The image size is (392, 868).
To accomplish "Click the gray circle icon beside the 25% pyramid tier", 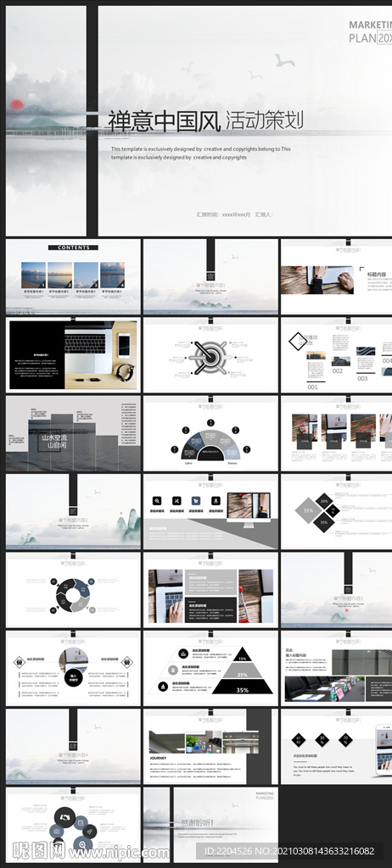I will point(172,670).
